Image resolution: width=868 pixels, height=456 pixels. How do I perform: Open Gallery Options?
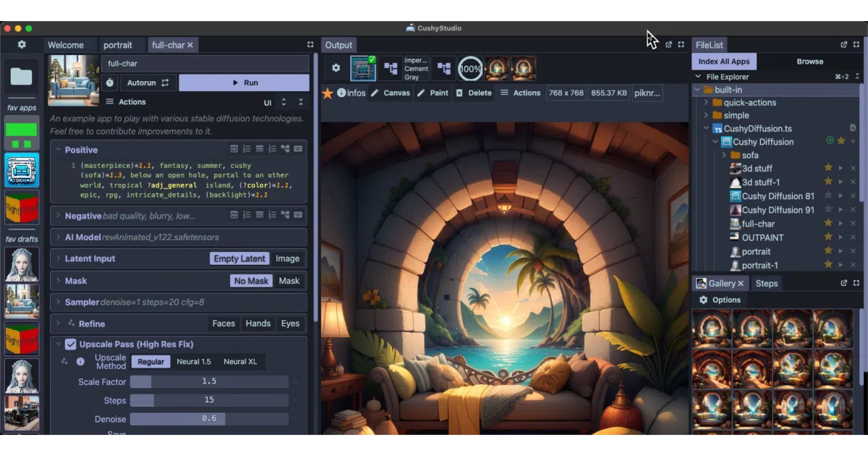[720, 300]
